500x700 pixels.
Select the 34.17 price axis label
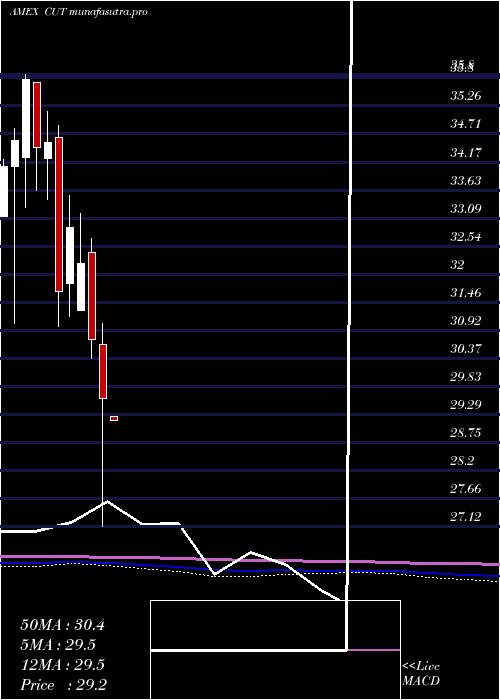(x=466, y=153)
